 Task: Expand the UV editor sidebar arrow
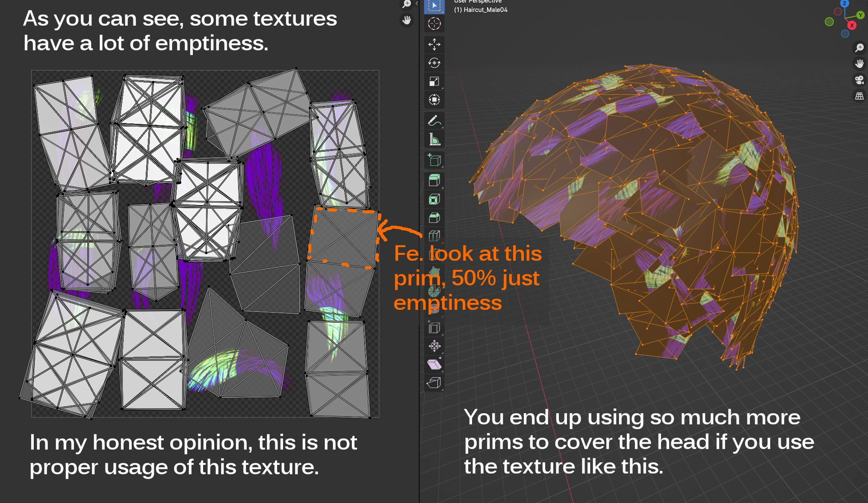point(416,3)
